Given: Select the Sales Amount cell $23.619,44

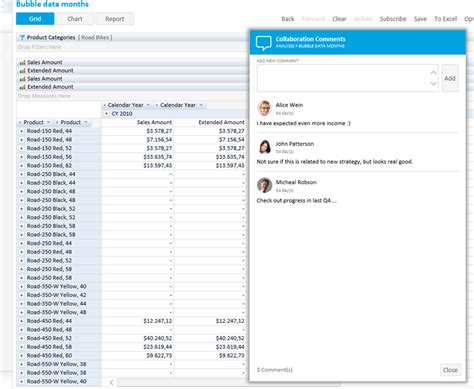Looking at the screenshot, I should click(x=137, y=347).
